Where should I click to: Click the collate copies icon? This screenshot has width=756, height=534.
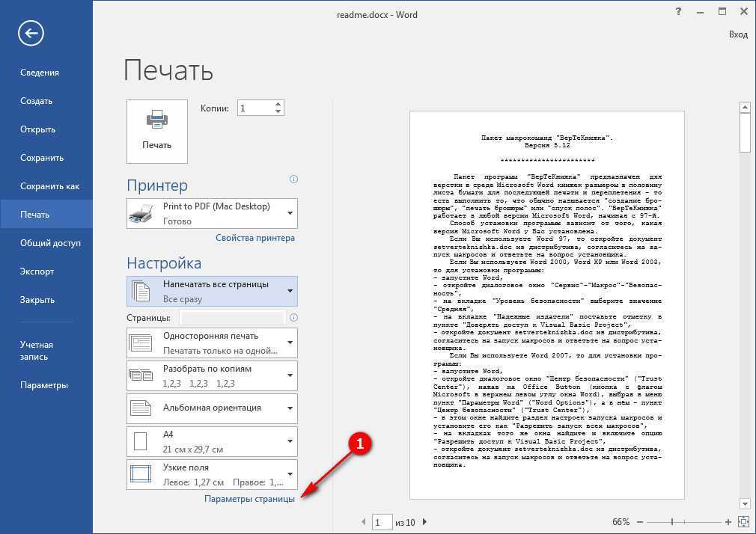point(141,375)
